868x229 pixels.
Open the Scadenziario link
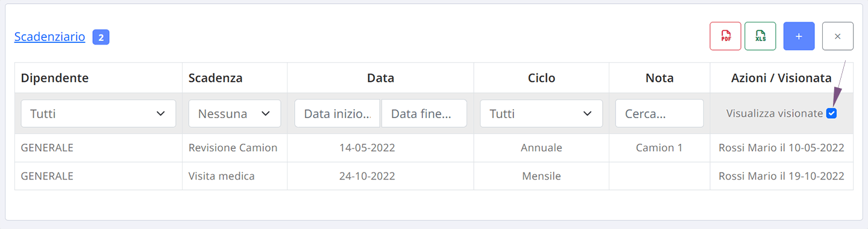[49, 37]
